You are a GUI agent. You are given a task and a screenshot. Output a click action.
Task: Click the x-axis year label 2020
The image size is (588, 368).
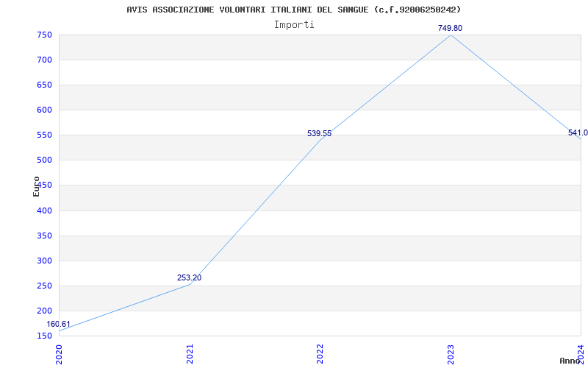[x=59, y=354]
